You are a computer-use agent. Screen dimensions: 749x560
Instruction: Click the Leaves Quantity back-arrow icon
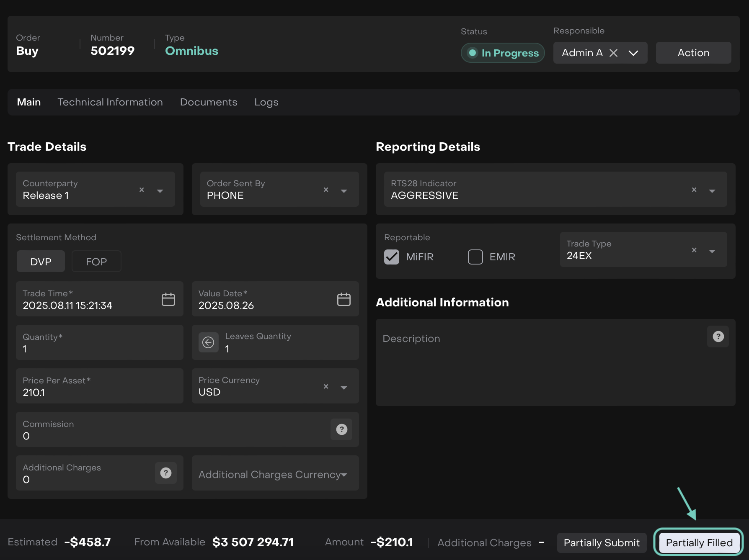(x=208, y=342)
